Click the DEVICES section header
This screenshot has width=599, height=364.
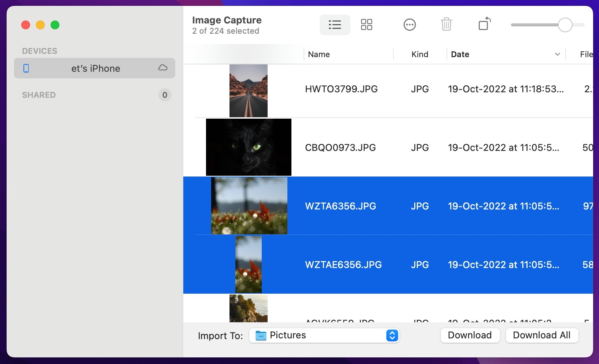[40, 51]
